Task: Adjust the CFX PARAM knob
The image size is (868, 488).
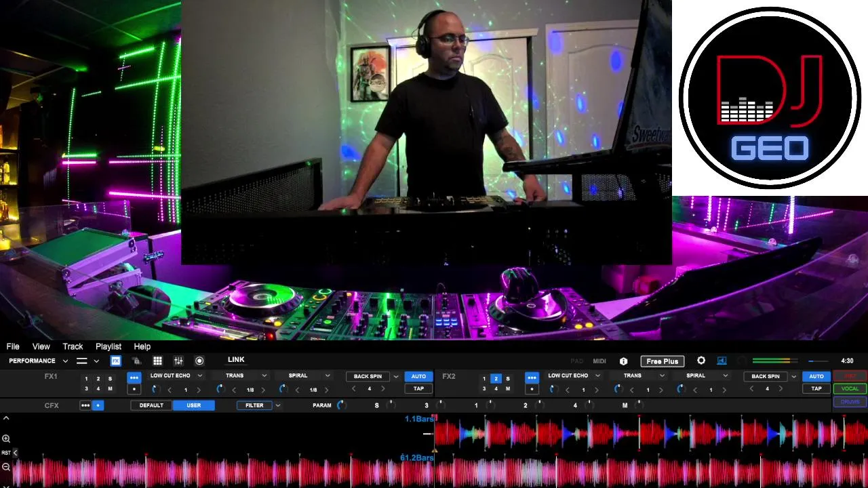Action: click(x=341, y=405)
